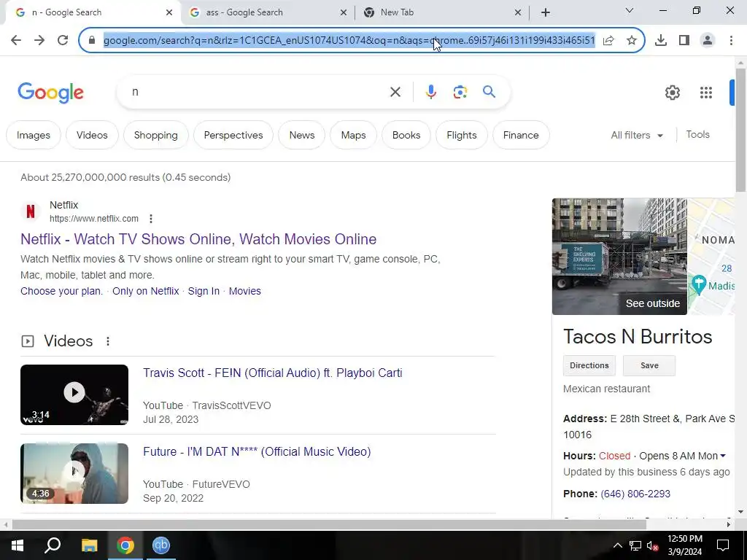Select Shopping filter chip

[x=156, y=135]
